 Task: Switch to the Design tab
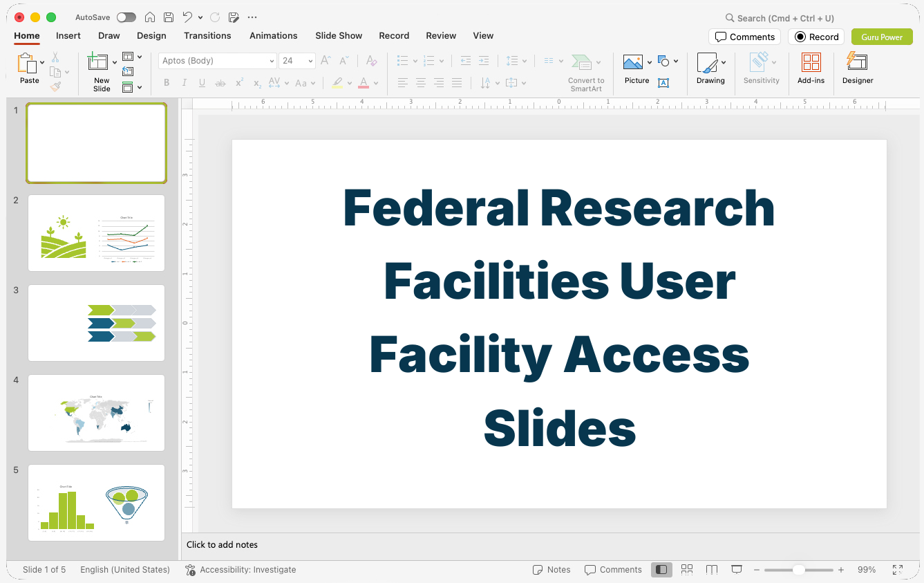click(x=151, y=36)
